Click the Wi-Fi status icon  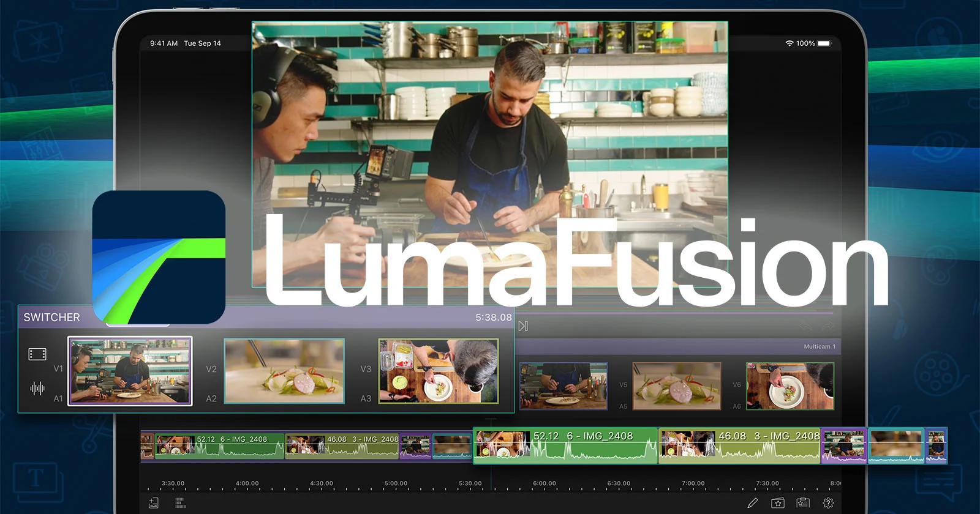point(790,43)
